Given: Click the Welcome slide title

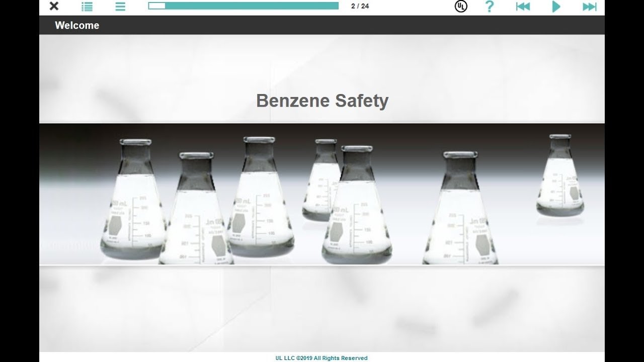Looking at the screenshot, I should point(77,26).
